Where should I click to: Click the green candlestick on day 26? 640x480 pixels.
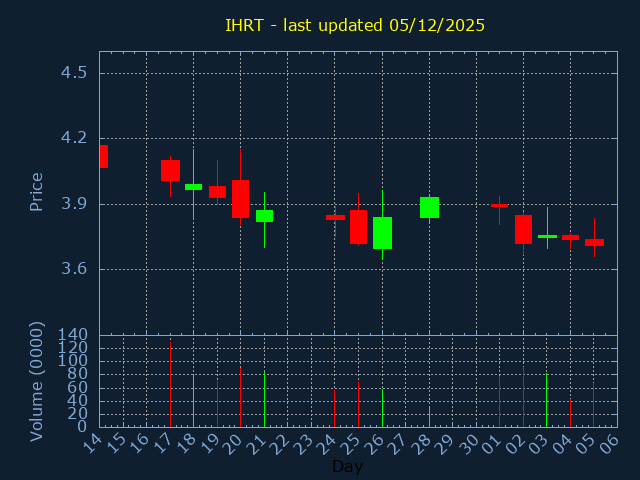(382, 232)
